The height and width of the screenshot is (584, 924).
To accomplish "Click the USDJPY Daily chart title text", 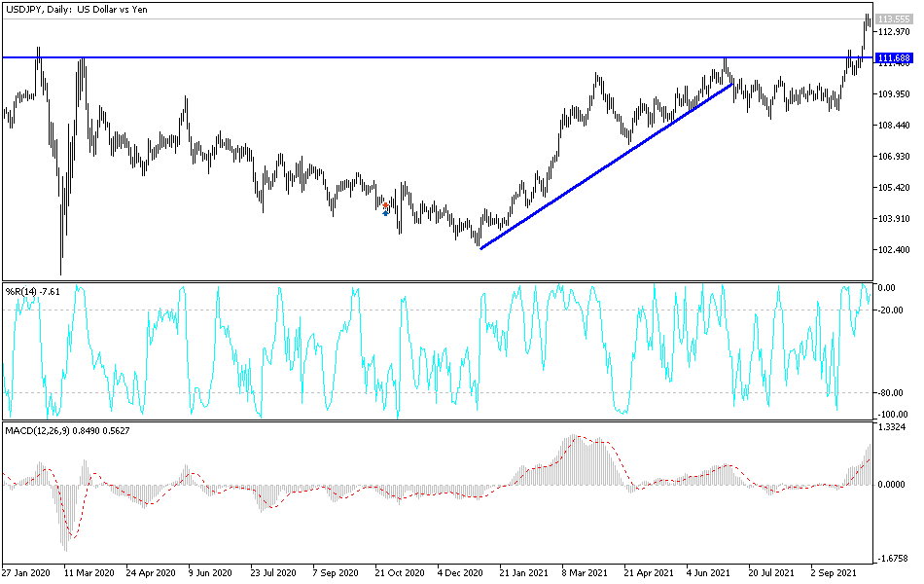I will coord(77,10).
